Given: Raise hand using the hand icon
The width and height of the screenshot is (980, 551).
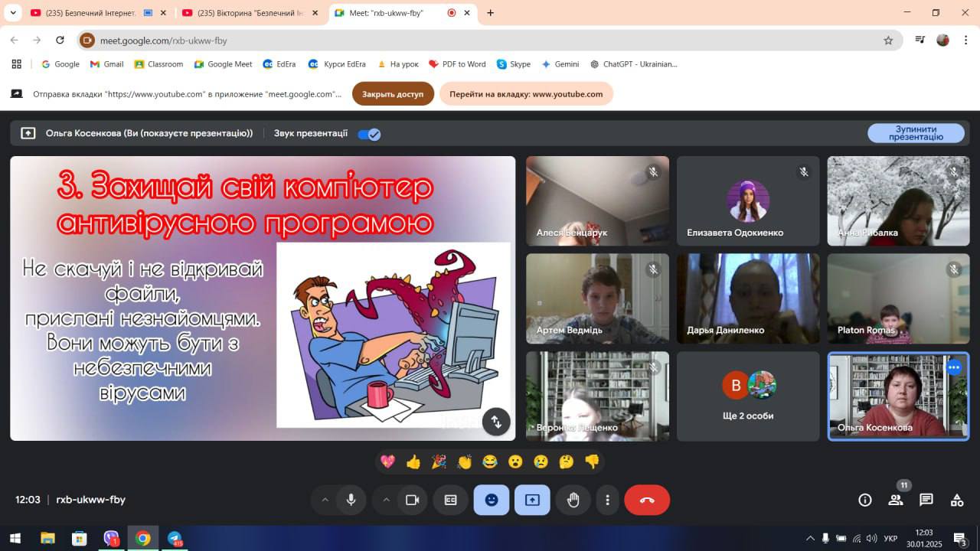Looking at the screenshot, I should coord(573,500).
